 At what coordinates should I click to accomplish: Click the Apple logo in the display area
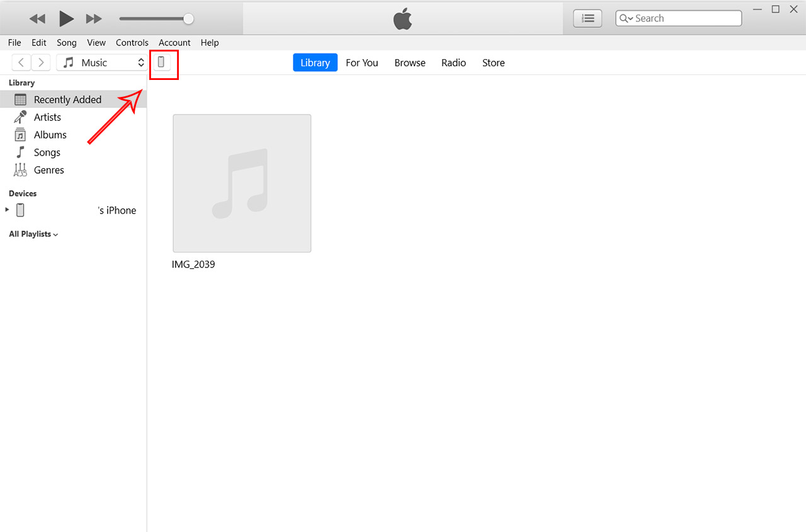pyautogui.click(x=403, y=20)
